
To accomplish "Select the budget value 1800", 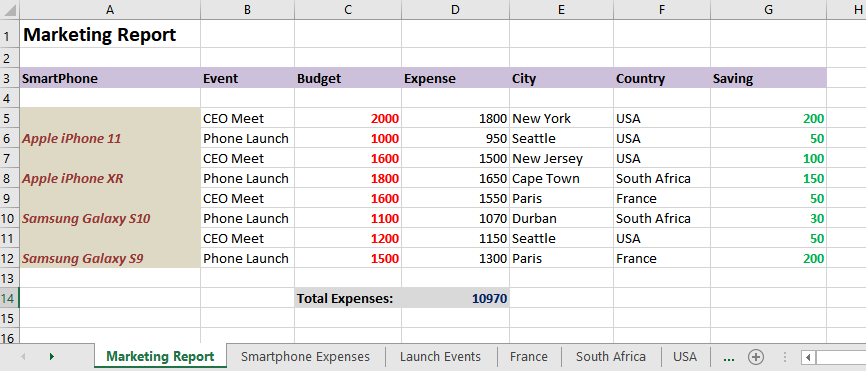I will pos(348,178).
